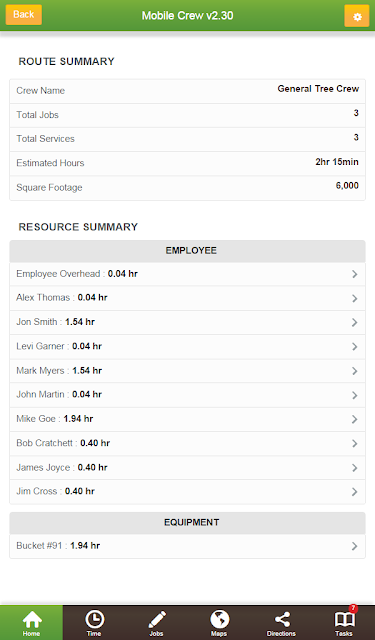Select John Martin 0.04 hr text
375x640 pixels.
59,394
